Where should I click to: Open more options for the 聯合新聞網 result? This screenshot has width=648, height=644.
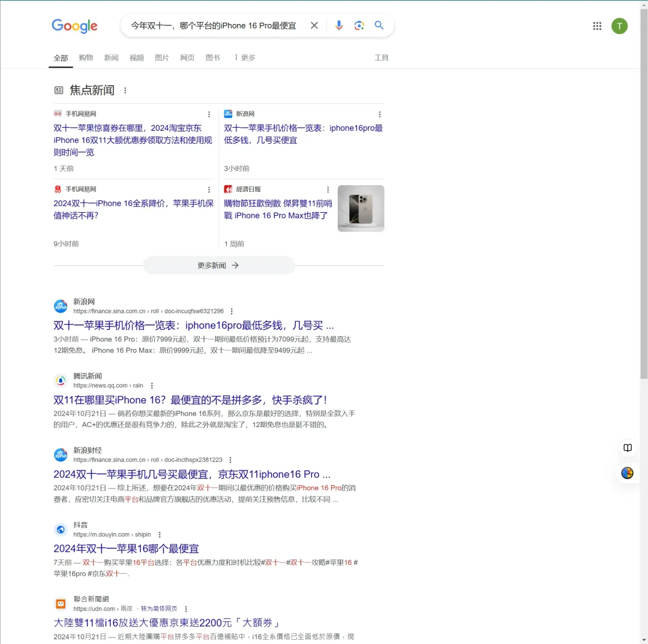pos(186,609)
